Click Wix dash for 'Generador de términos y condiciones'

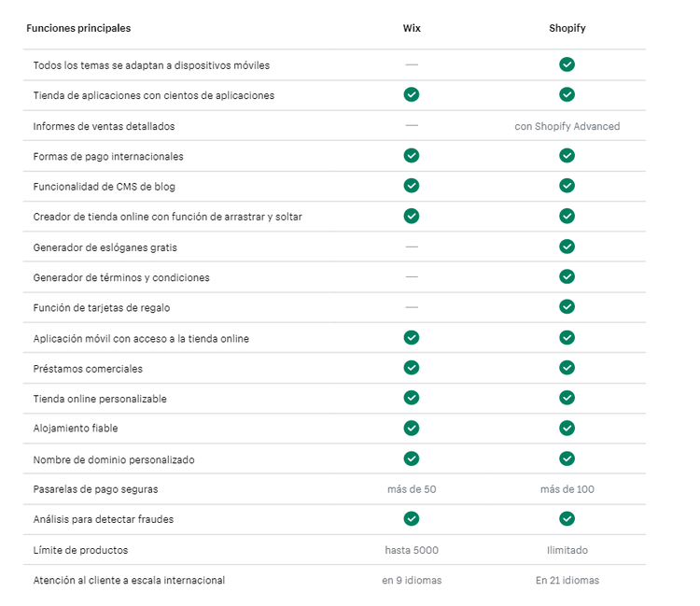(x=412, y=277)
